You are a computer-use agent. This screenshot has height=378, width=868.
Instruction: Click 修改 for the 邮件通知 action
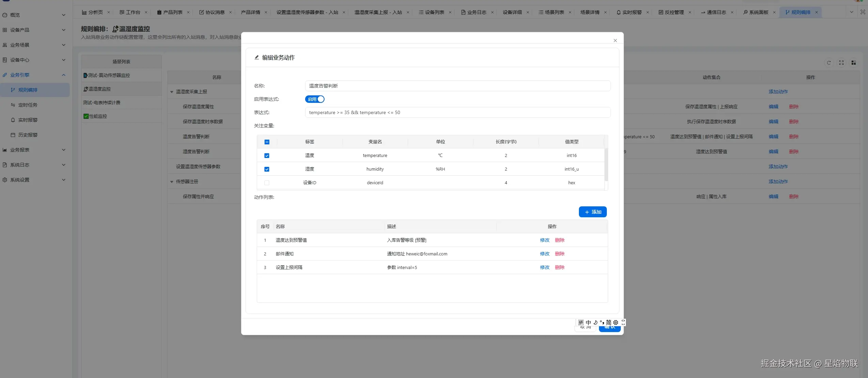[545, 254]
